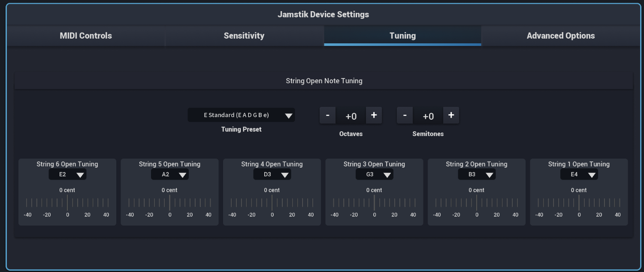This screenshot has height=272, width=644.
Task: Open the Tuning Preset dropdown
Action: pyautogui.click(x=241, y=115)
